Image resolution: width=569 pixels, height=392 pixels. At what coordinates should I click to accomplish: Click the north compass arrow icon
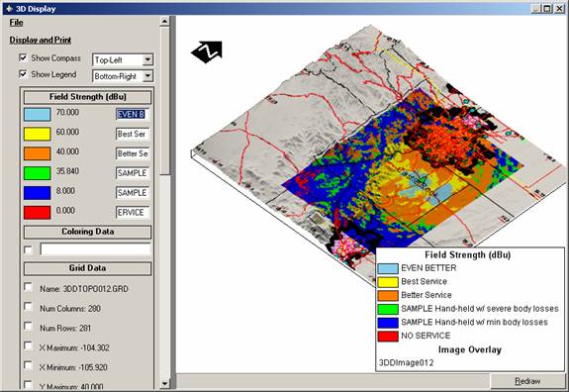[x=207, y=51]
